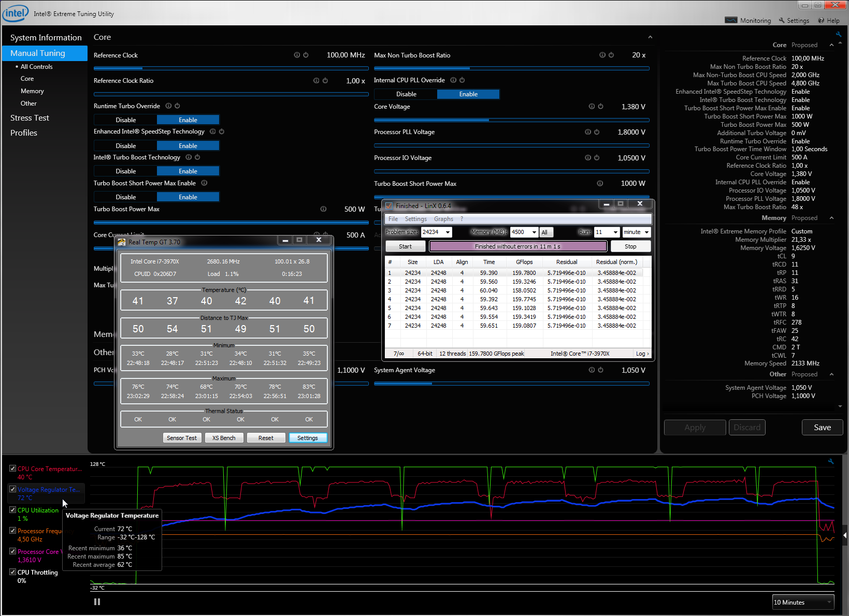The image size is (849, 616).
Task: Click reset icon for Enhanced Intel SpeedStep Technology
Action: point(221,131)
